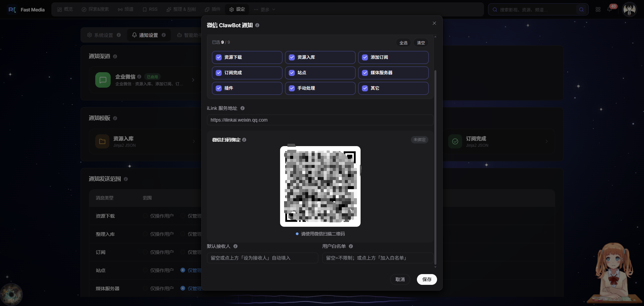Click the 全选 select-all button
The width and height of the screenshot is (644, 306).
pos(404,43)
